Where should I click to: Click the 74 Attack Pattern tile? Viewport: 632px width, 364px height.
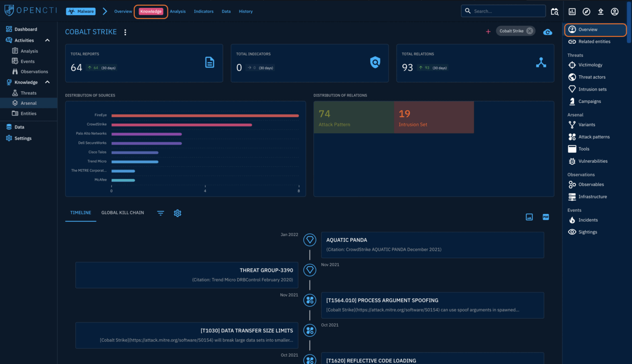(x=354, y=117)
